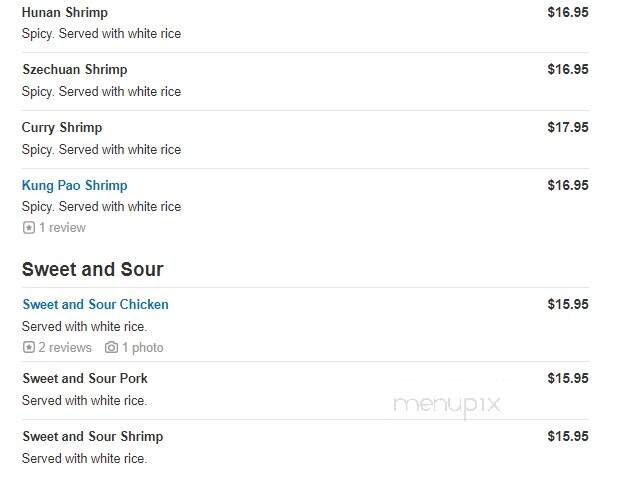Click the Curry Shrimp $17.95 price
The height and width of the screenshot is (487, 626).
[x=567, y=127]
